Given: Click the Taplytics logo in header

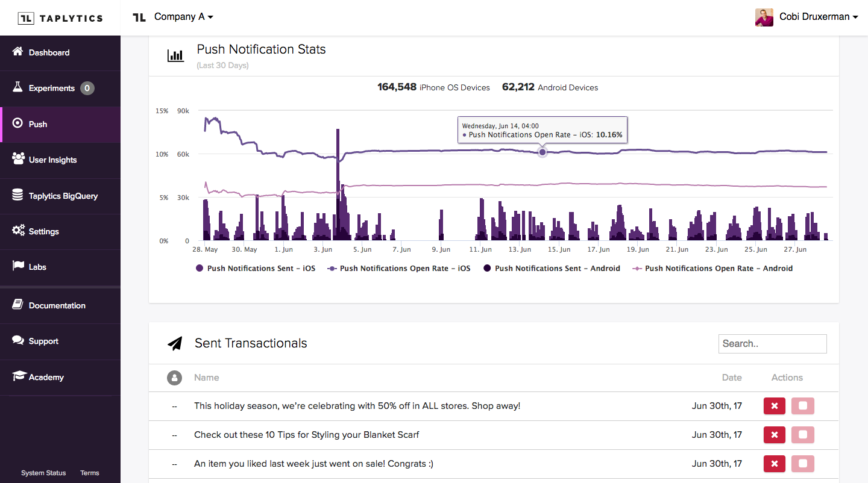Looking at the screenshot, I should [x=60, y=18].
